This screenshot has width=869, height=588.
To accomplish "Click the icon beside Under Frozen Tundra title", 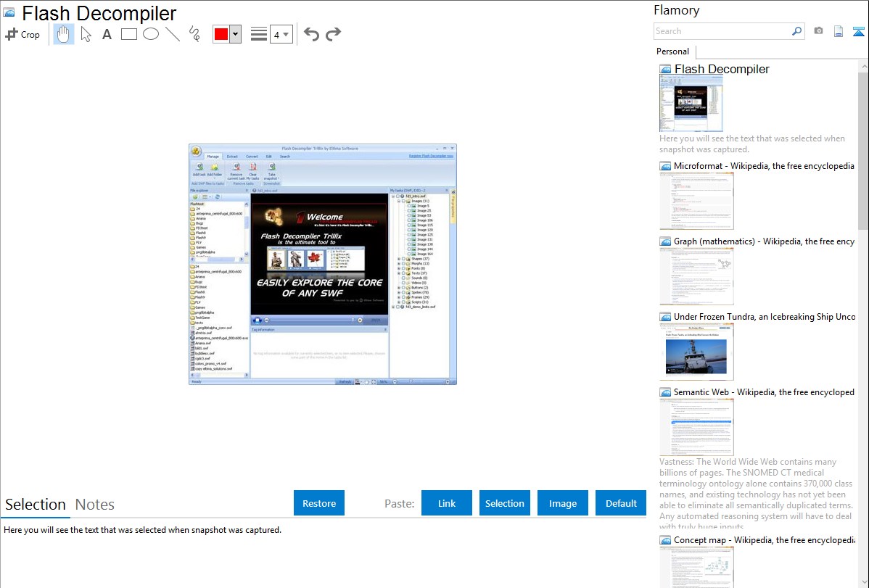I will coord(665,316).
